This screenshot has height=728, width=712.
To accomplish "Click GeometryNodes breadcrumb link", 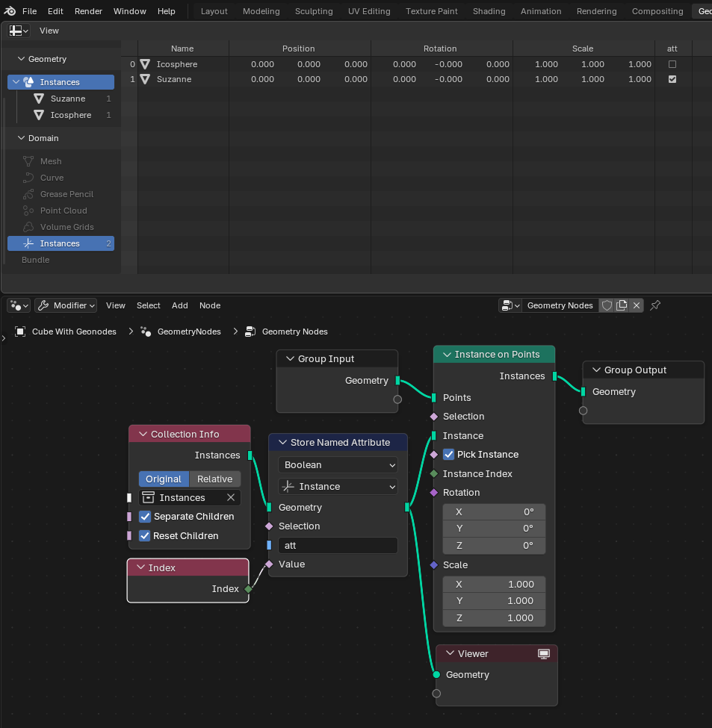I will click(x=189, y=332).
